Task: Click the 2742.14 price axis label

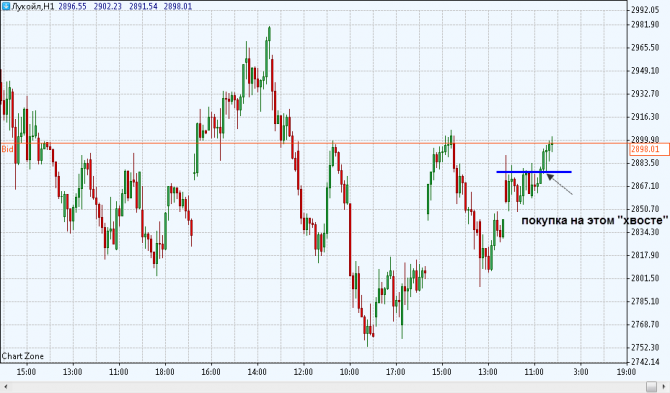Action: pyautogui.click(x=645, y=361)
